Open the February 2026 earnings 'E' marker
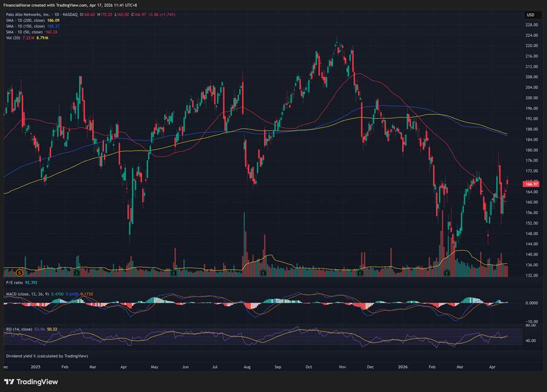547x392 pixels. 447,273
